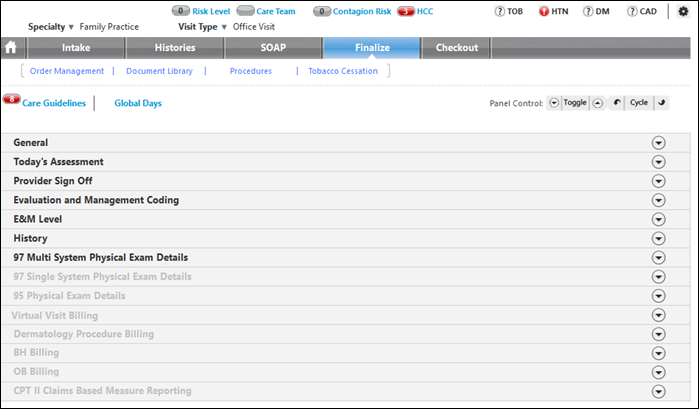The height and width of the screenshot is (409, 699).
Task: Go to the Home icon tab
Action: [x=11, y=47]
